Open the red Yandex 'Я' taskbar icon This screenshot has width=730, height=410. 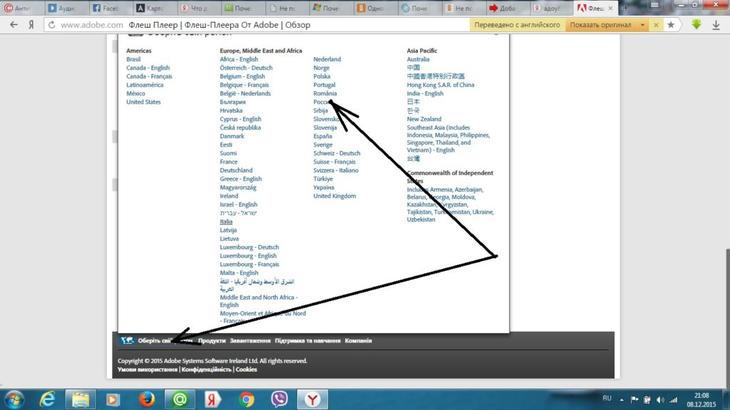pos(213,399)
